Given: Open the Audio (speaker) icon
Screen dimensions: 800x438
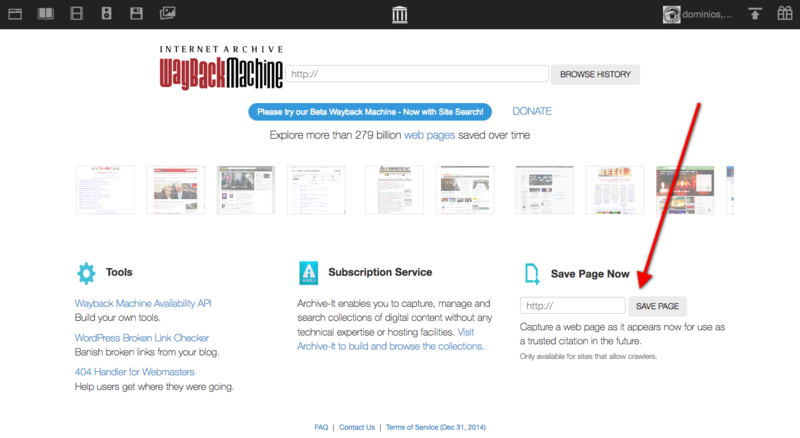Looking at the screenshot, I should coord(106,13).
